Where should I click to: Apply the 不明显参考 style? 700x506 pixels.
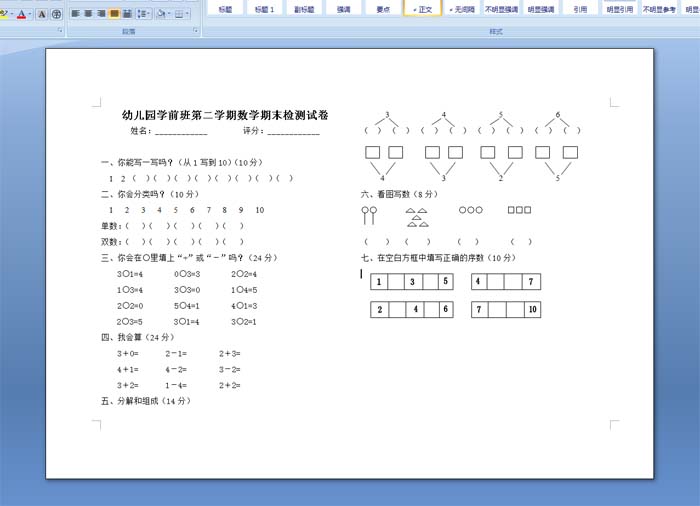pos(659,8)
